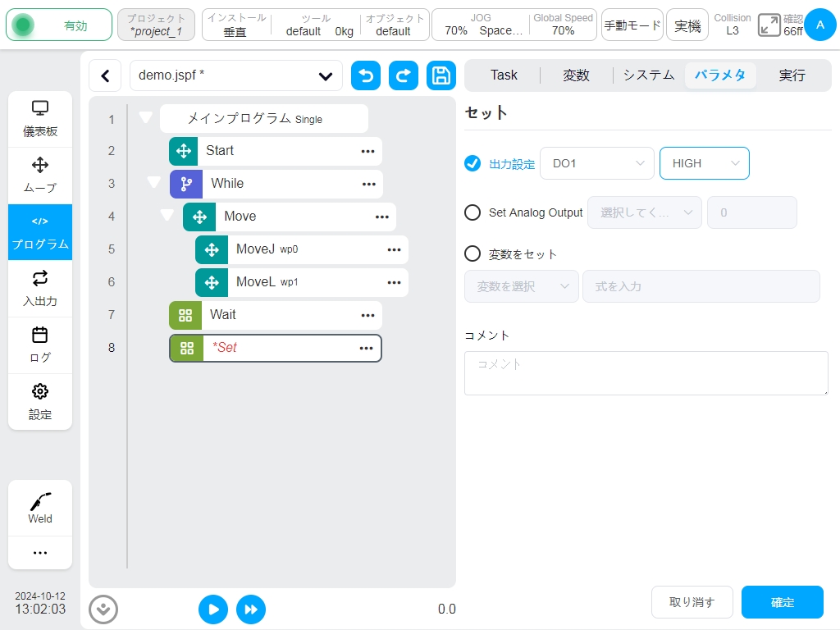Viewport: 840px width, 630px height.
Task: Open the 儀表板 dashboard sidebar icon
Action: (x=40, y=119)
